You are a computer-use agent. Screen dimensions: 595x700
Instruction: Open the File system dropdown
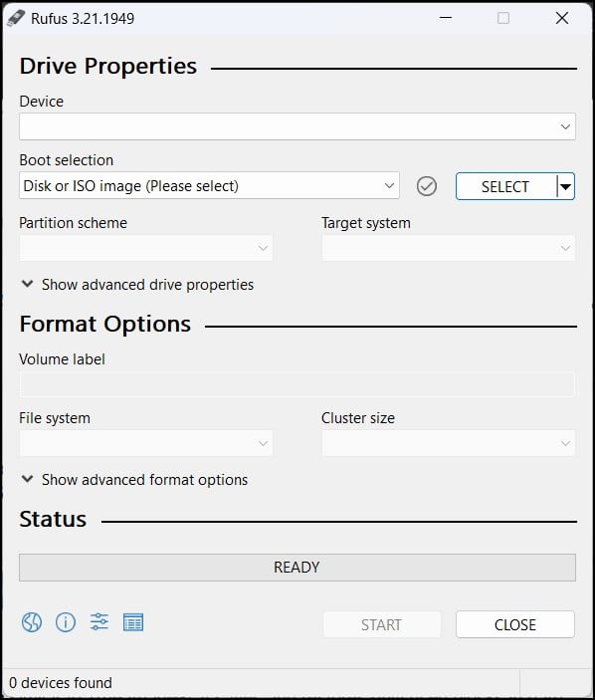coord(146,443)
